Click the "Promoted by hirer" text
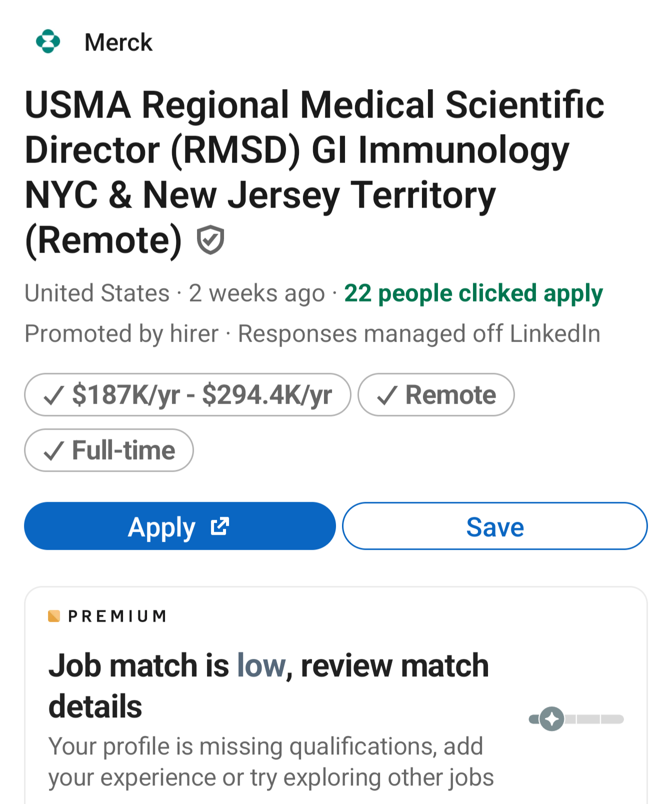Image resolution: width=672 pixels, height=804 pixels. (x=121, y=334)
